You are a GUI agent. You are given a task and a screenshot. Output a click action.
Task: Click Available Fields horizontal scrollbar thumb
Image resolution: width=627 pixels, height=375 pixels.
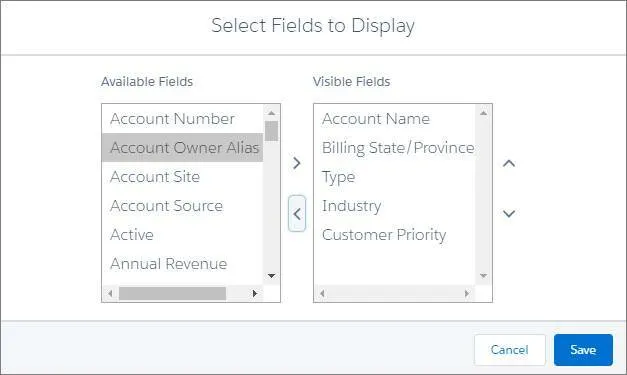pos(172,293)
